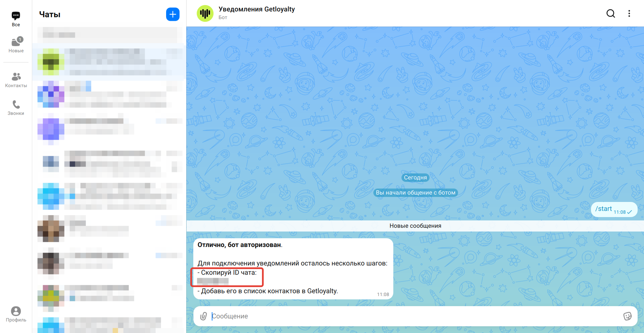Screen dimensions: 644x333
Task: Open the Профиль page
Action: point(16,314)
